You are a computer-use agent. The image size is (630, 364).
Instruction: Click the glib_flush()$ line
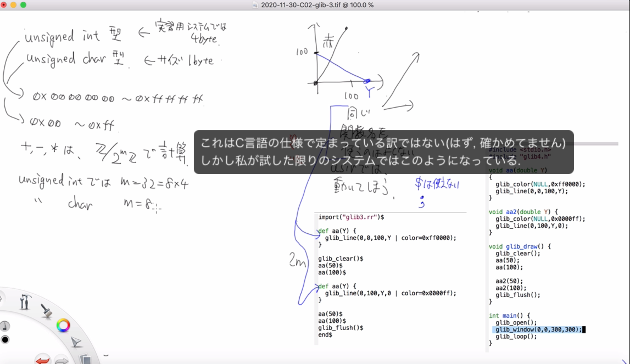[341, 328]
